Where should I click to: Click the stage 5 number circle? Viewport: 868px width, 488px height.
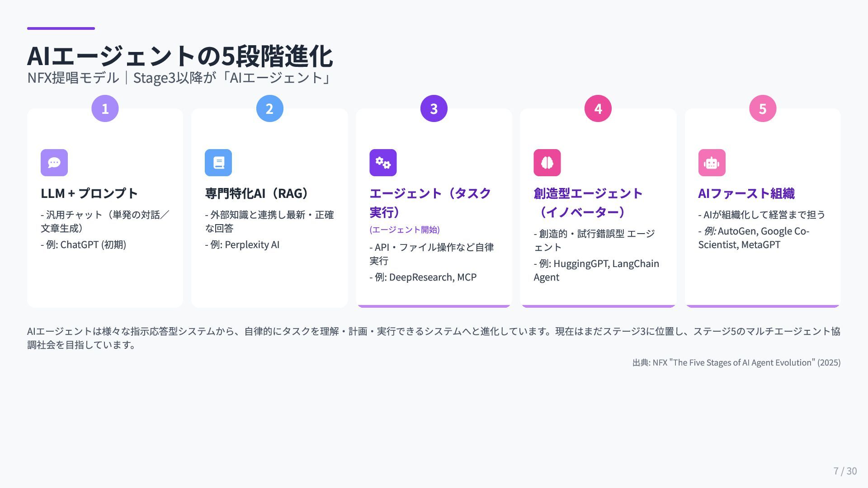[762, 108]
